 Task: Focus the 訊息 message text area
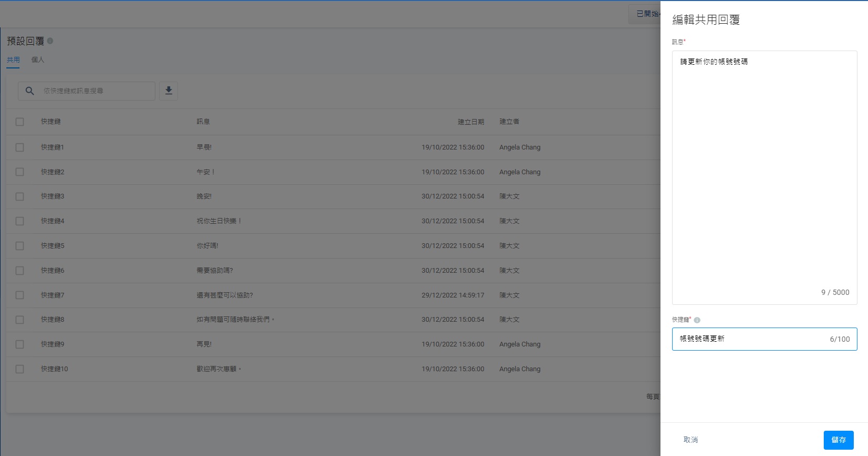764,177
